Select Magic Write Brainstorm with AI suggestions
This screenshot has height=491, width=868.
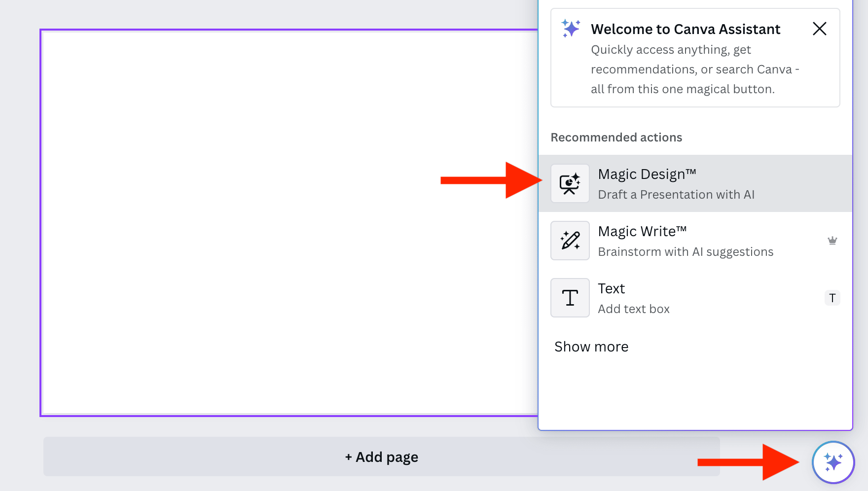pyautogui.click(x=695, y=241)
